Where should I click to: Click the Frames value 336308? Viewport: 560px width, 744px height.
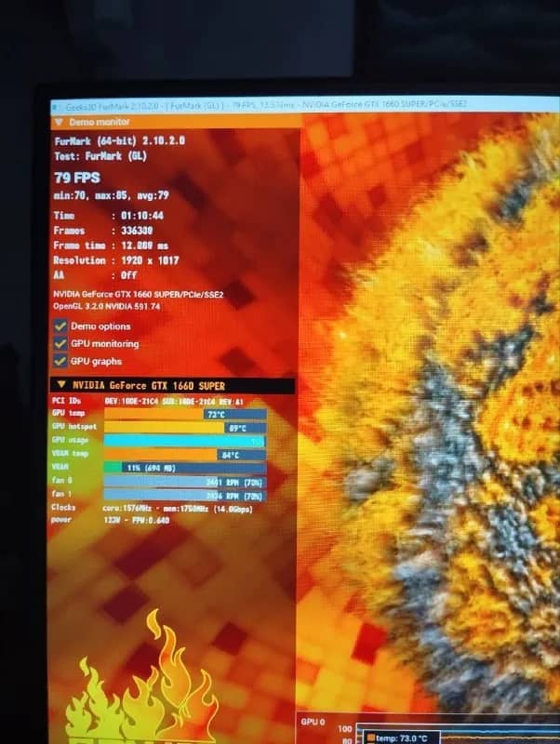[137, 230]
